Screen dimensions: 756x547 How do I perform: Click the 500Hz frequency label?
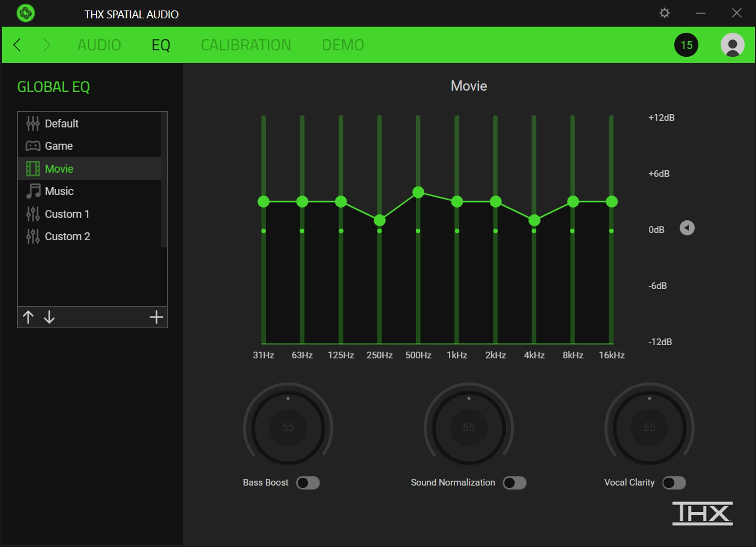(418, 355)
